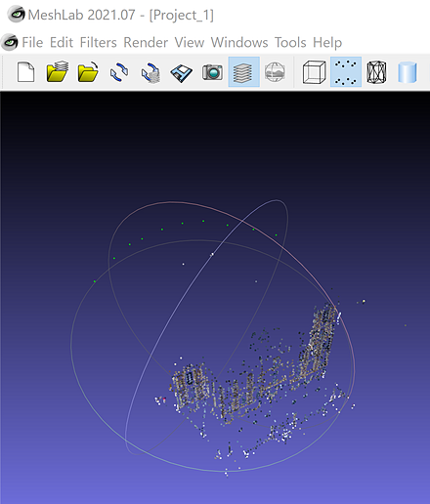Toggle the Show Layer Dialog button
Screen dimensions: 430x504
243,72
